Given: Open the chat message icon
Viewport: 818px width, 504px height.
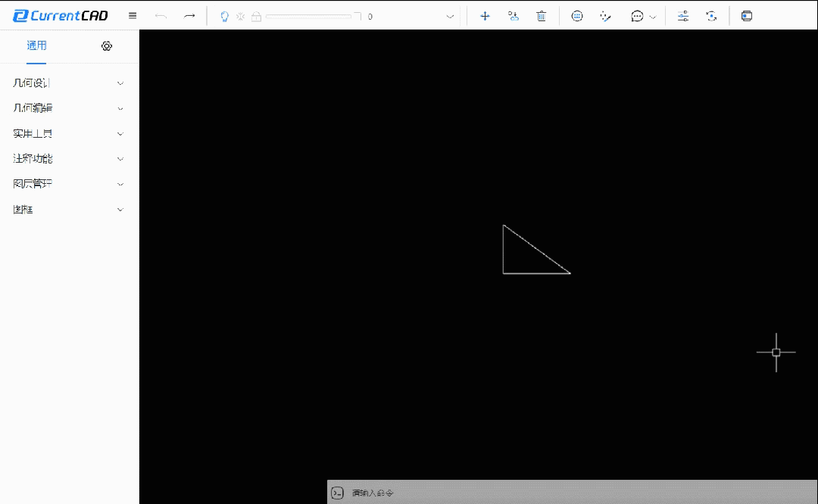Looking at the screenshot, I should 638,15.
